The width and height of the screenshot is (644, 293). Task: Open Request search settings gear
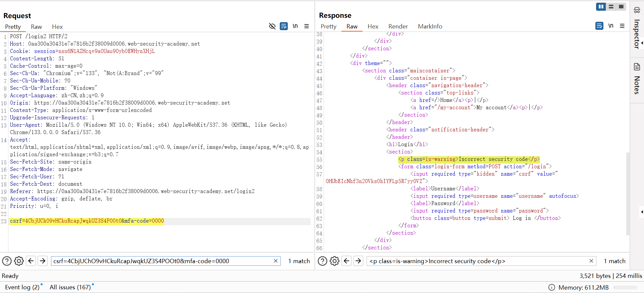tap(19, 261)
